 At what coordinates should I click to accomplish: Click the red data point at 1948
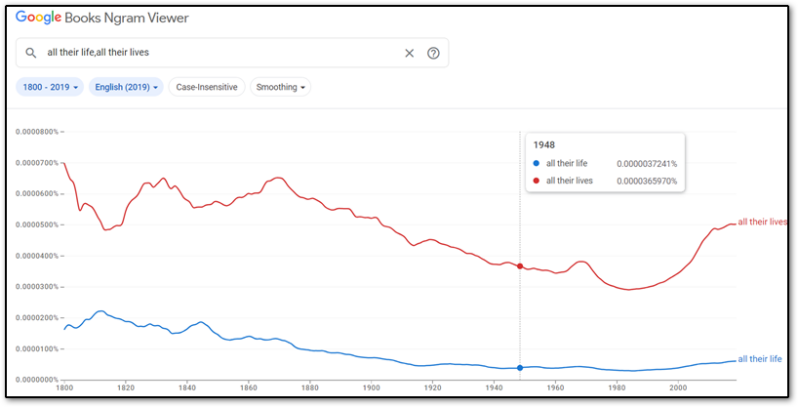[x=520, y=266]
